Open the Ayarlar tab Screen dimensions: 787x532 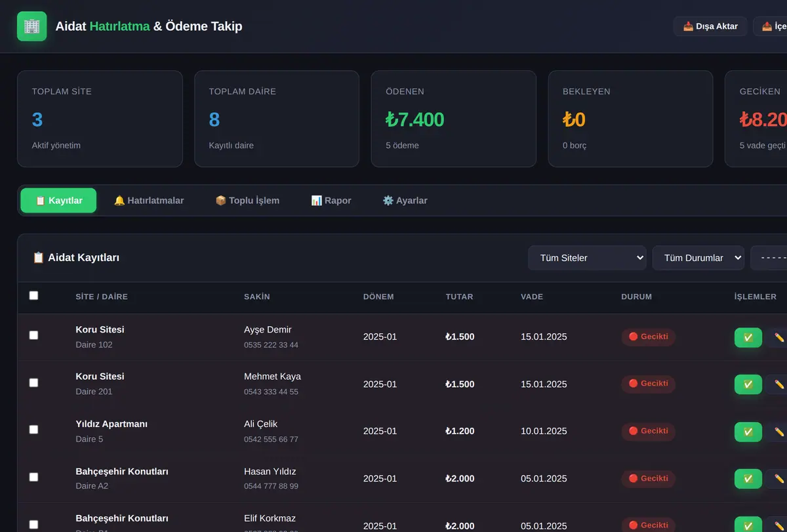(x=405, y=201)
